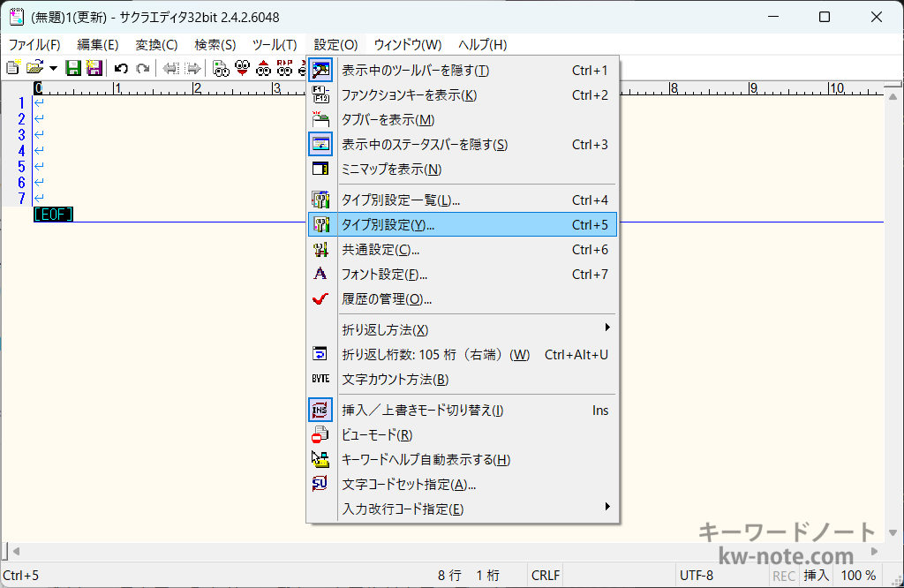Screen dimensions: 904x588
Task: Click the UTF-8 encoding in status bar
Action: click(697, 576)
